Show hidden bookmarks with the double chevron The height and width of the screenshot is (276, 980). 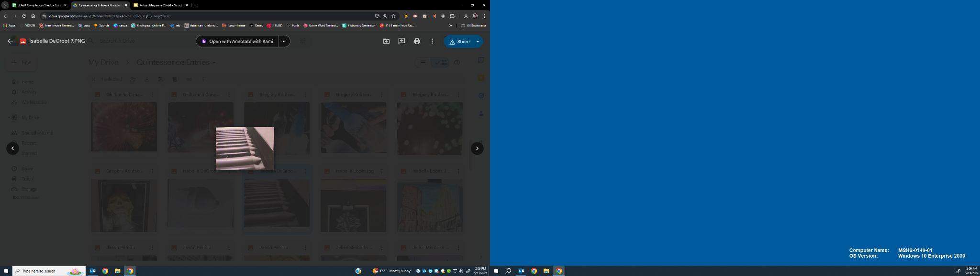point(450,25)
